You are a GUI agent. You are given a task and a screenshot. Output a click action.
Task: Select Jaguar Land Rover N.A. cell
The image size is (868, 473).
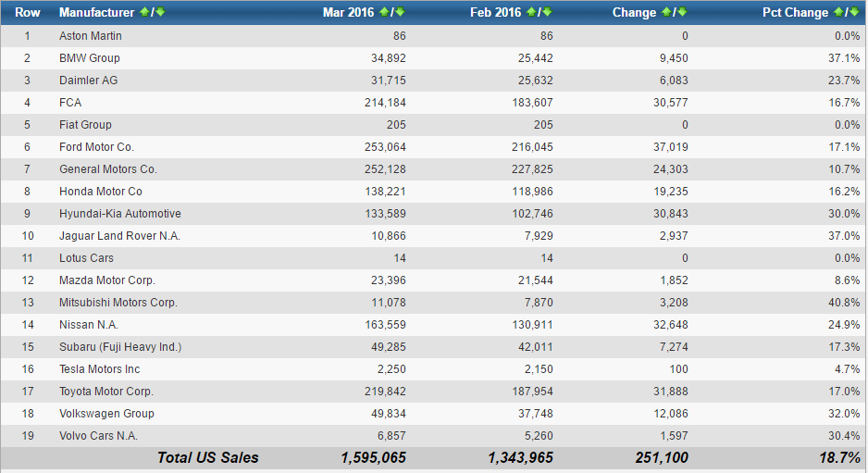click(x=120, y=236)
